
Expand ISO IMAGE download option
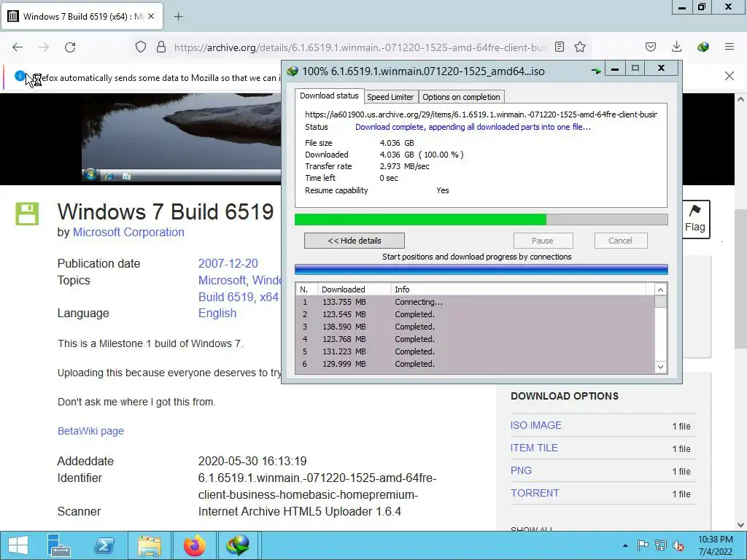[x=536, y=425]
